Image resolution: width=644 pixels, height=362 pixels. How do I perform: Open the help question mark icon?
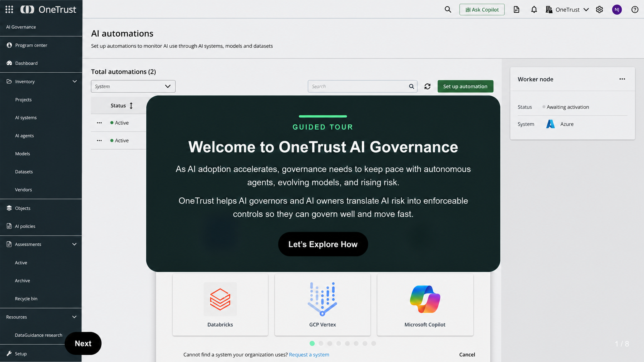pyautogui.click(x=635, y=10)
